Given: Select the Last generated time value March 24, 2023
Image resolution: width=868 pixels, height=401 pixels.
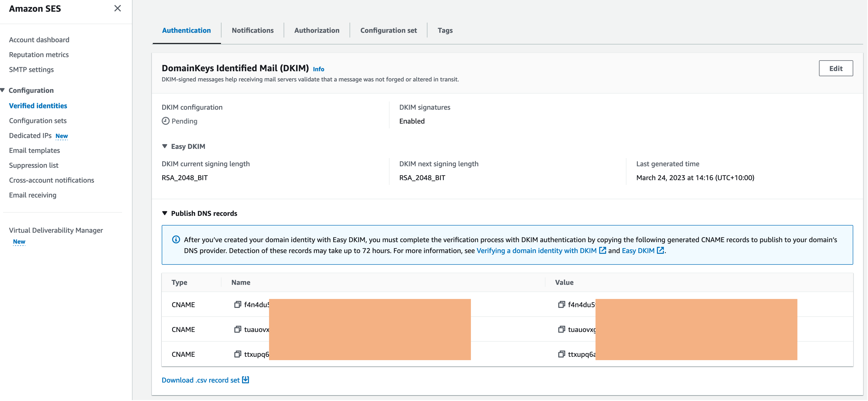Looking at the screenshot, I should tap(695, 178).
